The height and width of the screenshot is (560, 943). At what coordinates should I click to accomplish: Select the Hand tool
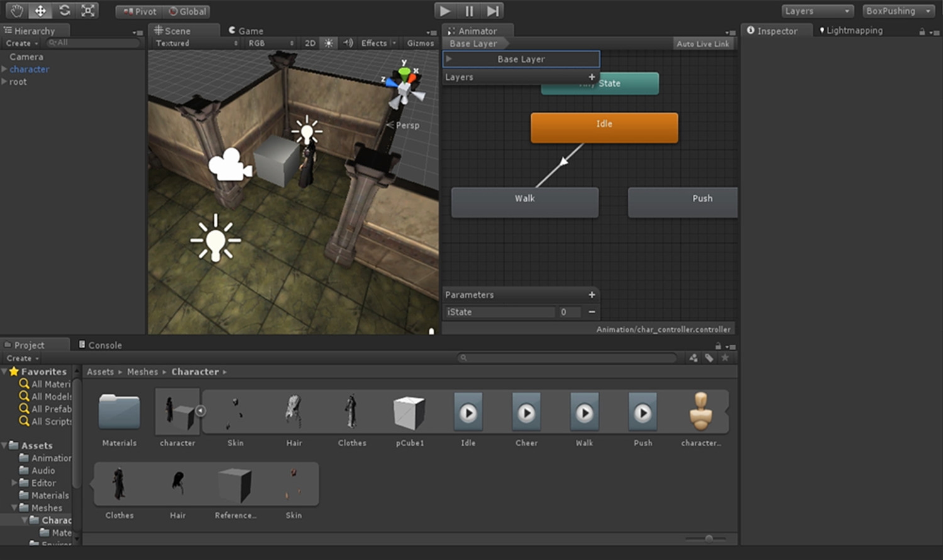(16, 10)
